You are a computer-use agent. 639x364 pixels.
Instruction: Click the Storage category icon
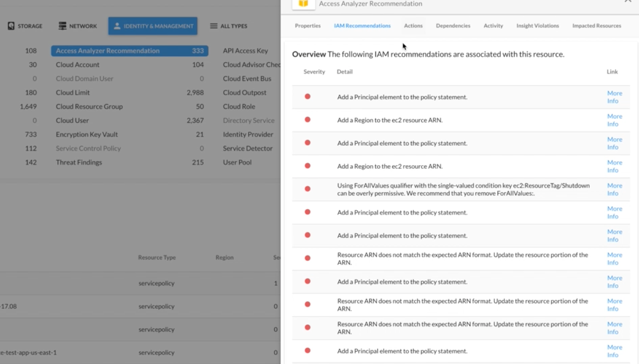click(11, 26)
